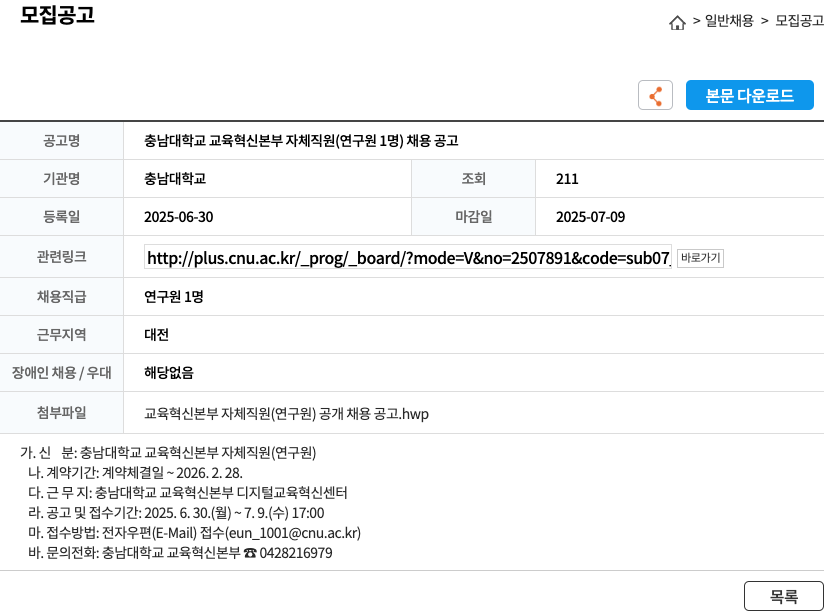
Task: Click the 첨부파일 row label
Action: [61, 412]
